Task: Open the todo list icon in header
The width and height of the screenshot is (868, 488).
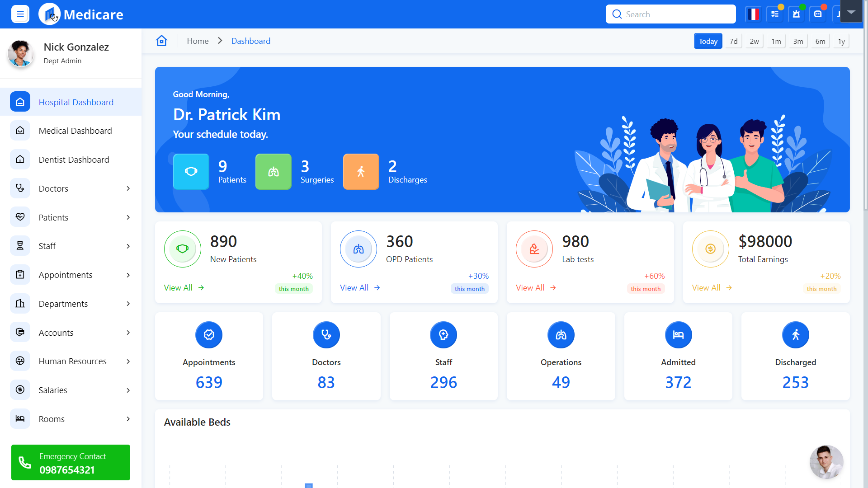Action: click(x=774, y=14)
